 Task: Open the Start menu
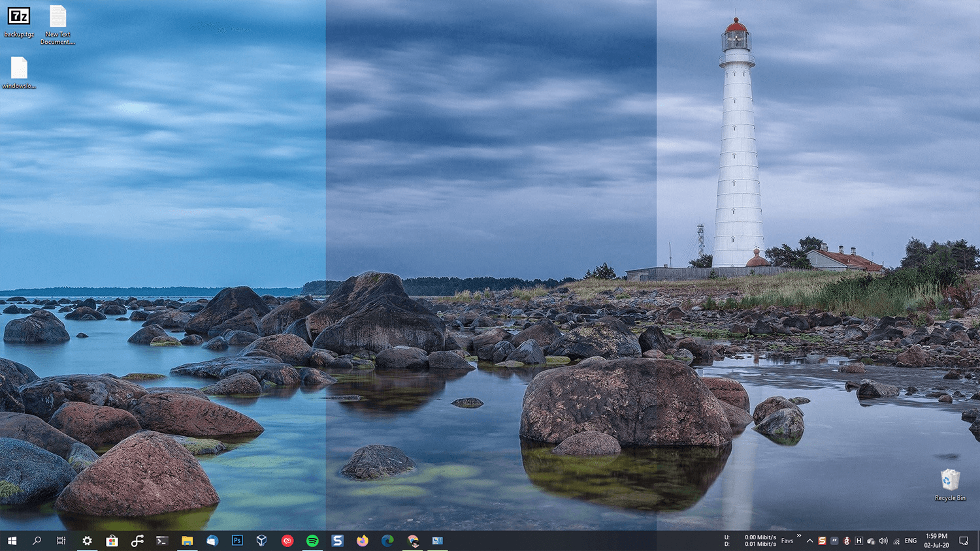[12, 541]
